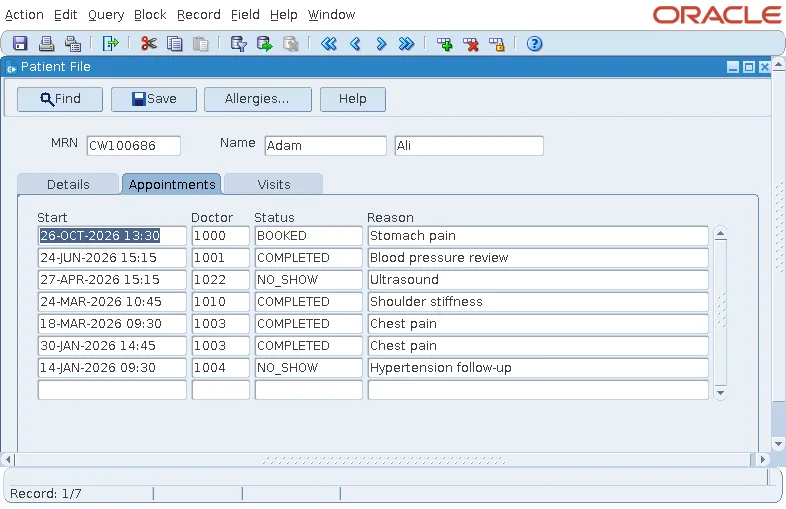The image size is (786, 509).
Task: Go to the next record arrow
Action: click(381, 44)
